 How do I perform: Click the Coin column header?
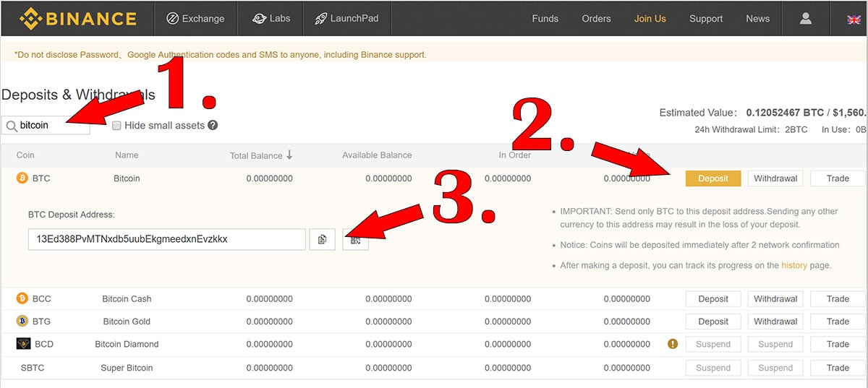coord(25,155)
